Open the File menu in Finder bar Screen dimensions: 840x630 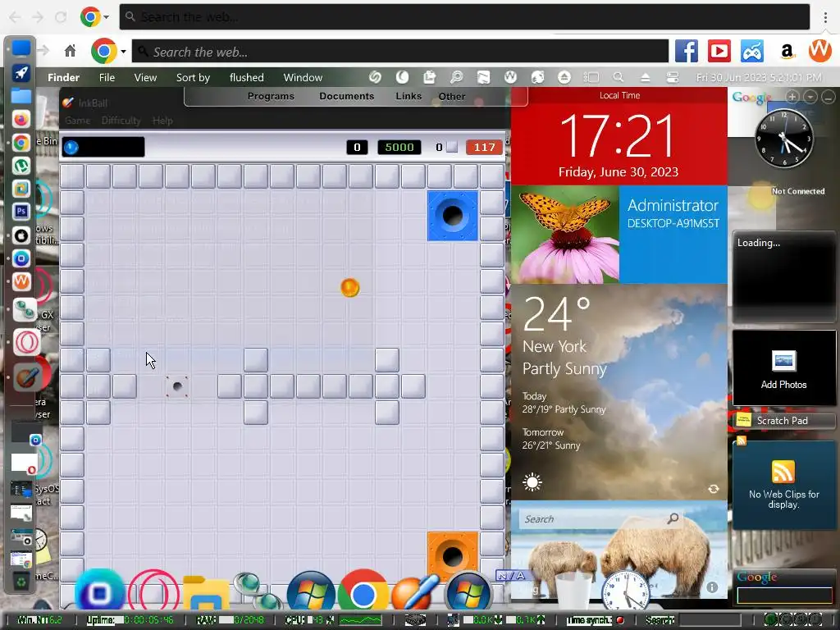107,78
